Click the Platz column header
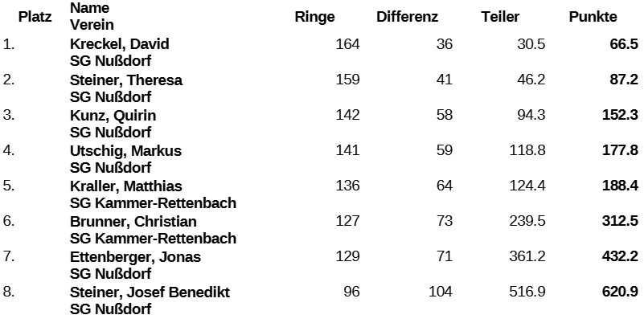The image size is (644, 323). pyautogui.click(x=35, y=17)
